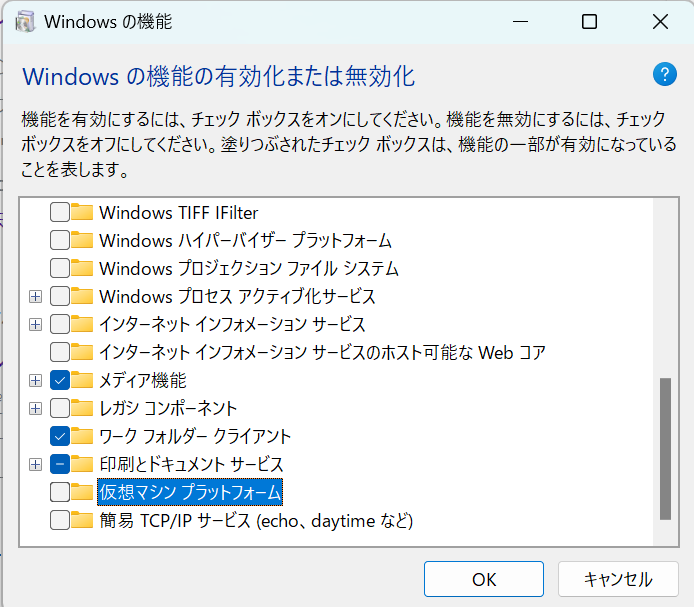Expand the メディア機能 tree node
Viewport: 694px width, 607px height.
(35, 380)
